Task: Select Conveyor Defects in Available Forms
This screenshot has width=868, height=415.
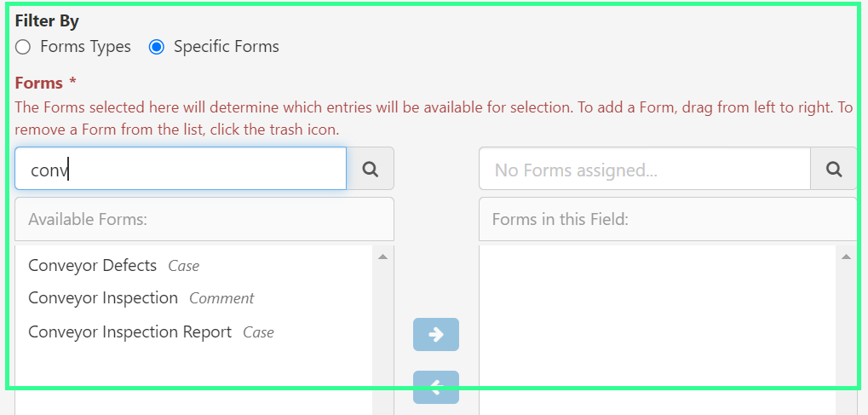Action: tap(92, 265)
